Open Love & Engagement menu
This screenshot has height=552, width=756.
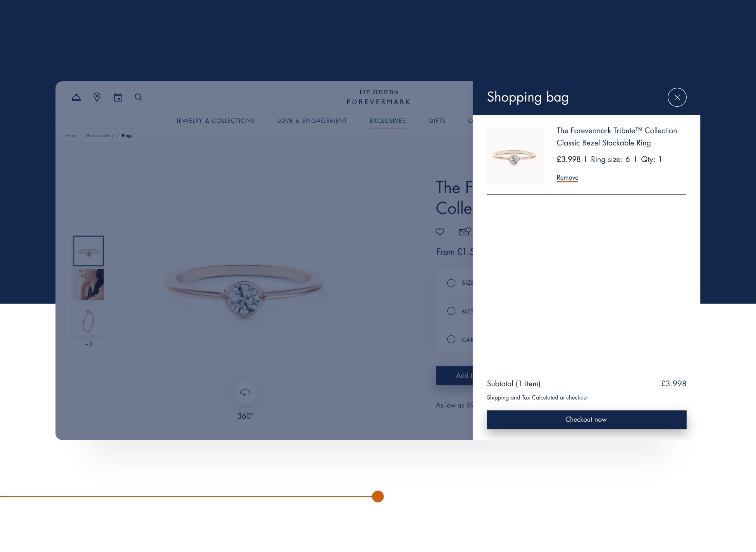(312, 121)
